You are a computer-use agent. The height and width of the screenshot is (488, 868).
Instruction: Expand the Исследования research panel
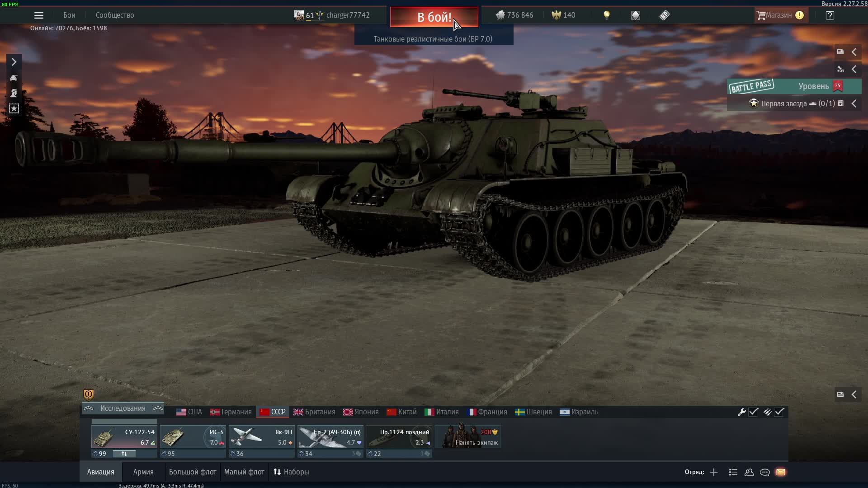coord(123,408)
